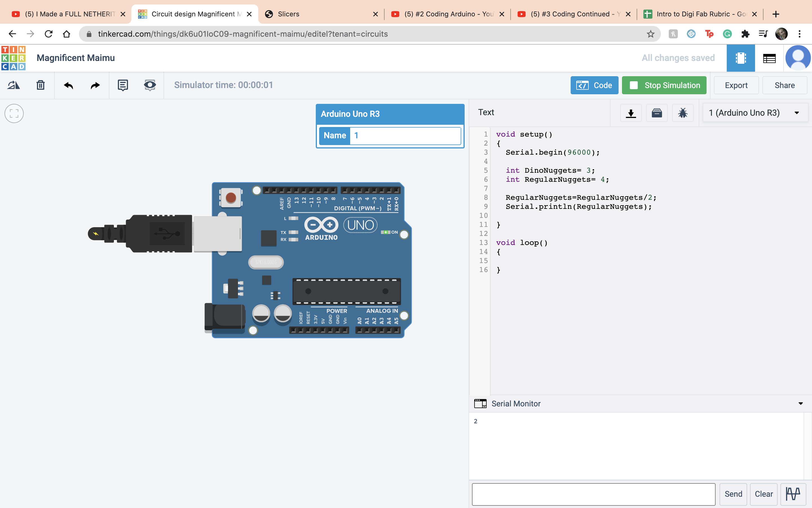812x508 pixels.
Task: Toggle notes visibility with the eye icon
Action: [150, 85]
